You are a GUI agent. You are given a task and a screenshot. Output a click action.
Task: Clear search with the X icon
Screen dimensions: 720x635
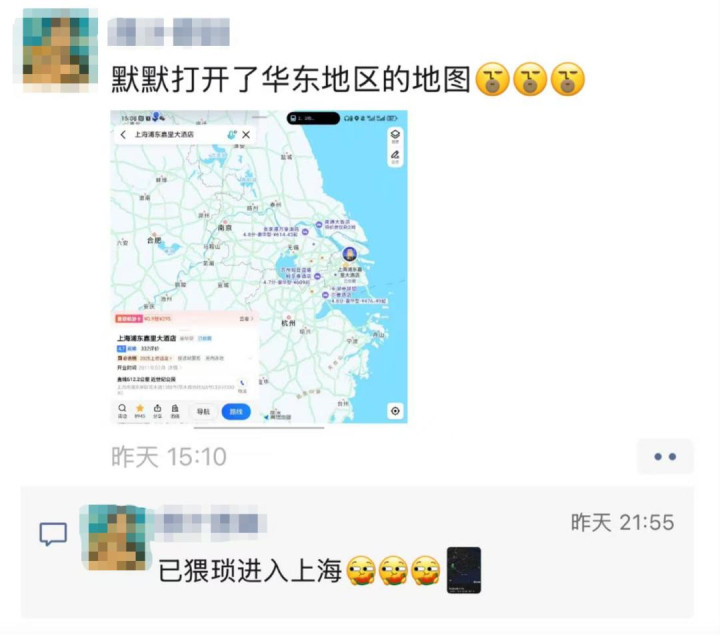tap(246, 135)
